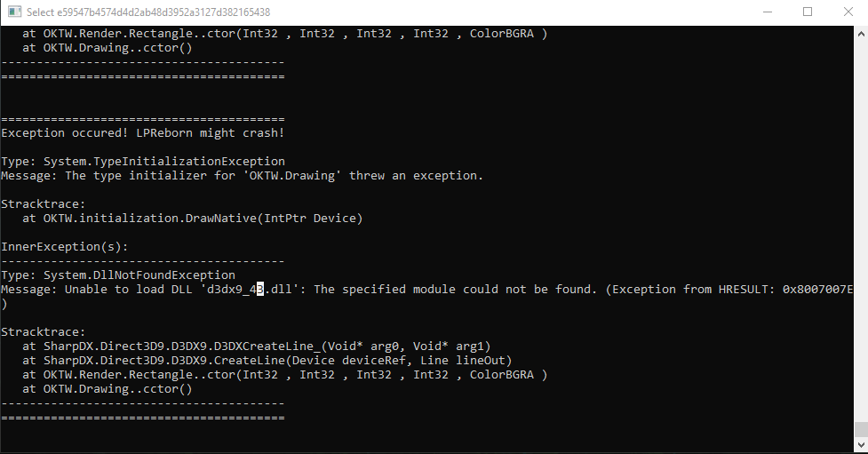The height and width of the screenshot is (454, 868).
Task: Maximize the console window
Action: (x=808, y=12)
